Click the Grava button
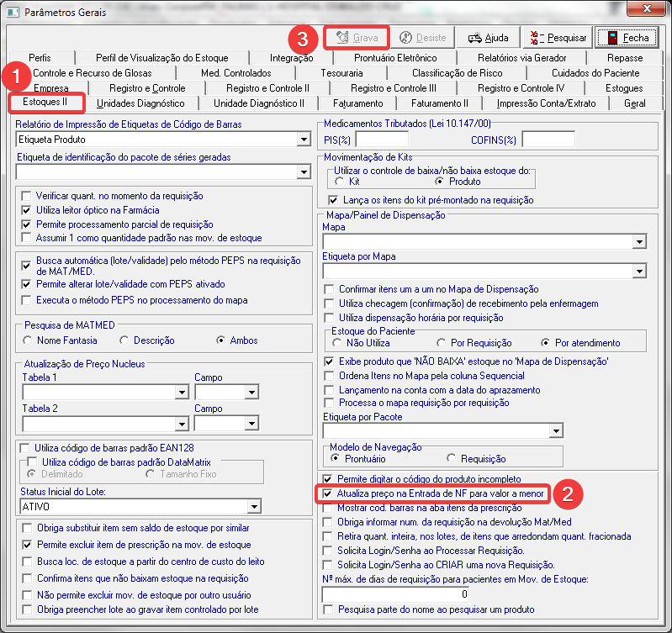 [x=357, y=38]
